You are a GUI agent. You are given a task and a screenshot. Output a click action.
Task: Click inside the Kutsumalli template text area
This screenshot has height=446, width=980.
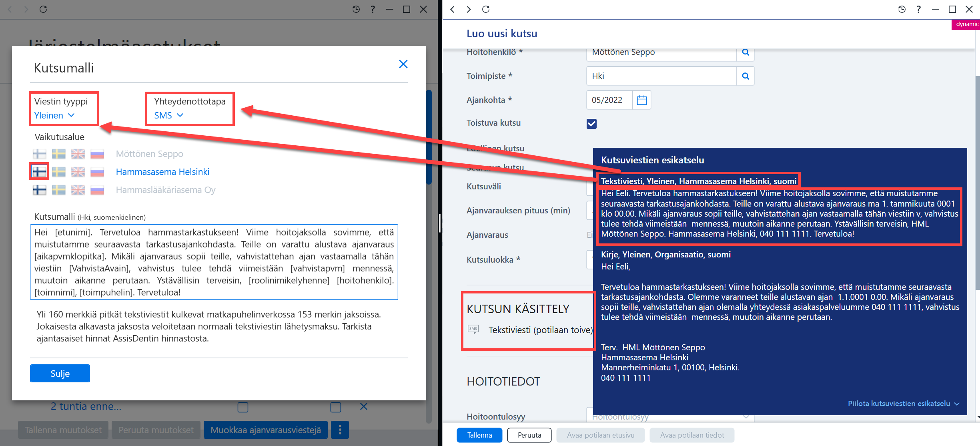pyautogui.click(x=214, y=262)
